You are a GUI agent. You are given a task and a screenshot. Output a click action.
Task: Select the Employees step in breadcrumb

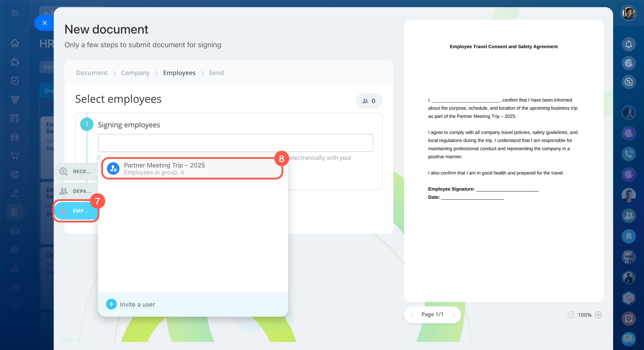(179, 73)
